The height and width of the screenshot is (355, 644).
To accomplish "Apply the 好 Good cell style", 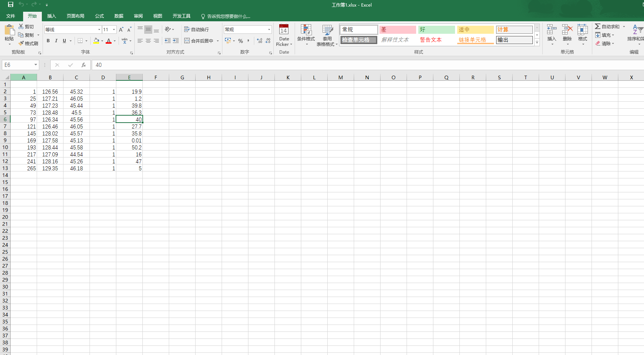I will click(x=437, y=29).
